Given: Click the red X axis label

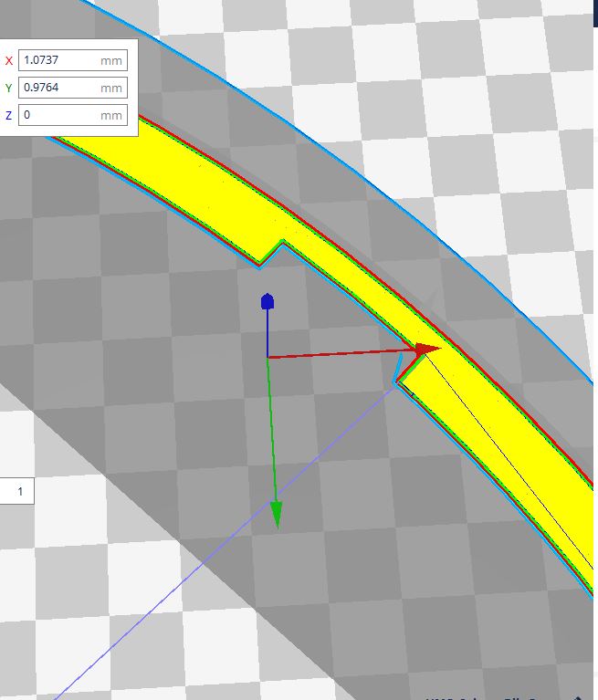Looking at the screenshot, I should pyautogui.click(x=9, y=61).
